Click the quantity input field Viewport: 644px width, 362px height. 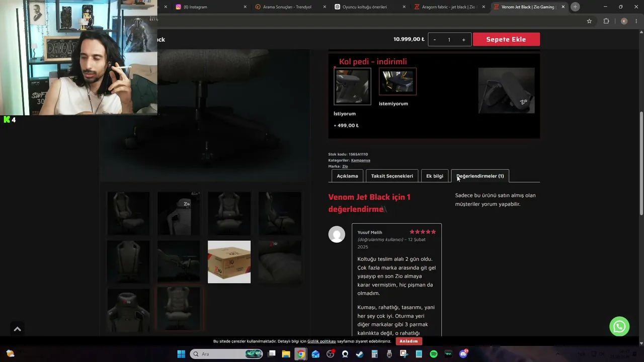click(x=449, y=40)
